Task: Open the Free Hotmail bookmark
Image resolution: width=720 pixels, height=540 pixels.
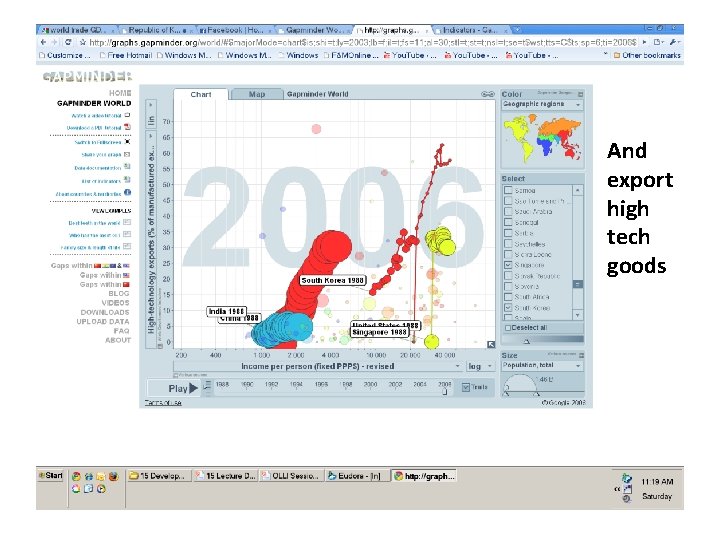Action: [x=125, y=55]
